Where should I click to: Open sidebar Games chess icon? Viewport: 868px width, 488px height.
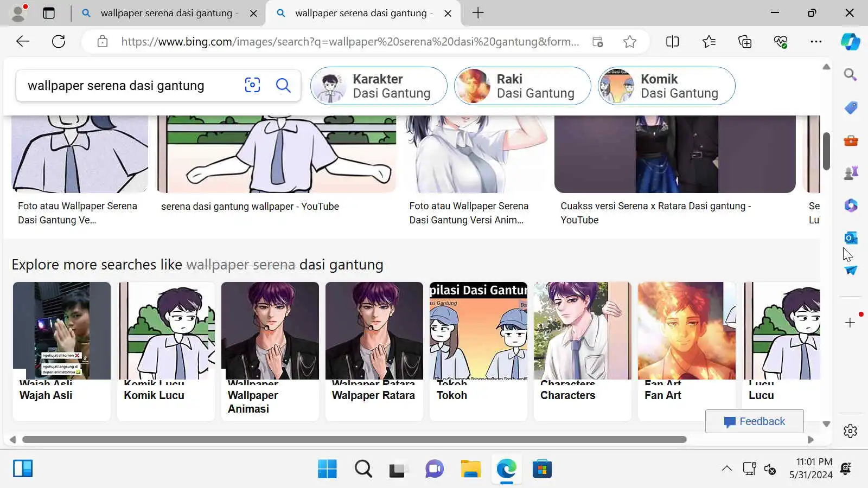tap(850, 173)
